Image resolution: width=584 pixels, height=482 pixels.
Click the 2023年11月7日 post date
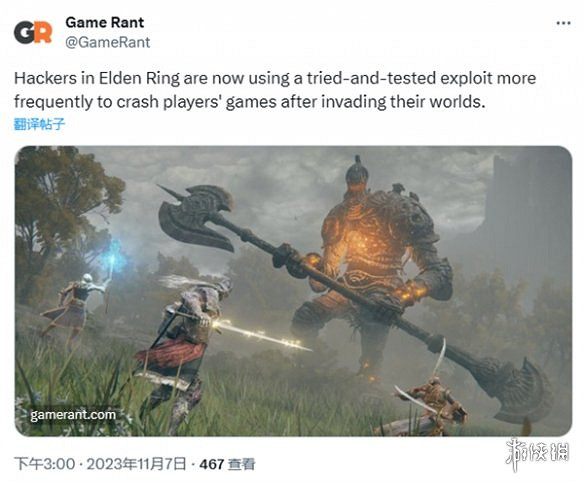[136, 464]
